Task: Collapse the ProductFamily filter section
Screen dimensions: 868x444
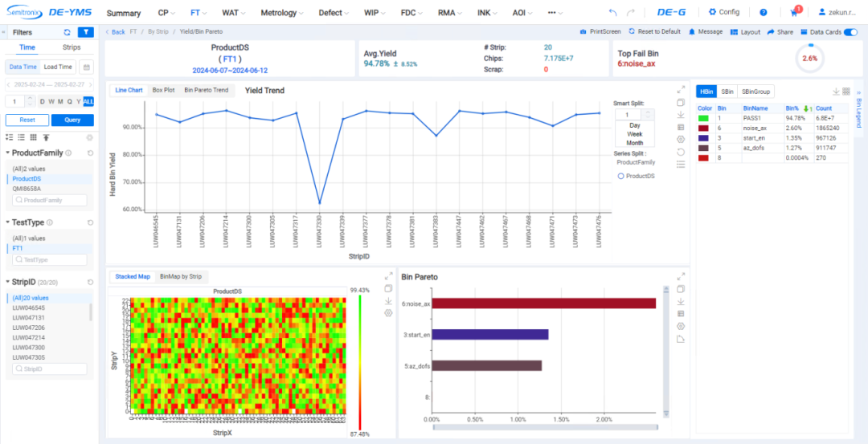Action: pyautogui.click(x=9, y=153)
